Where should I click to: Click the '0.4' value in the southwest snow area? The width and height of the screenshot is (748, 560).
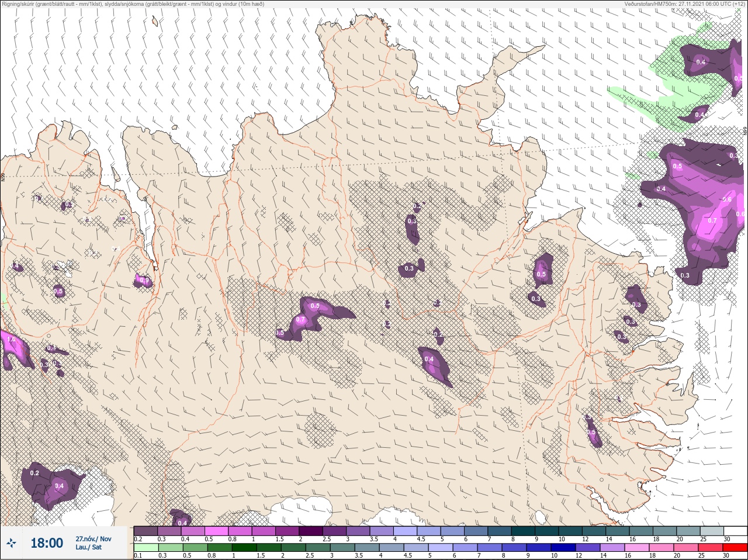coord(59,486)
